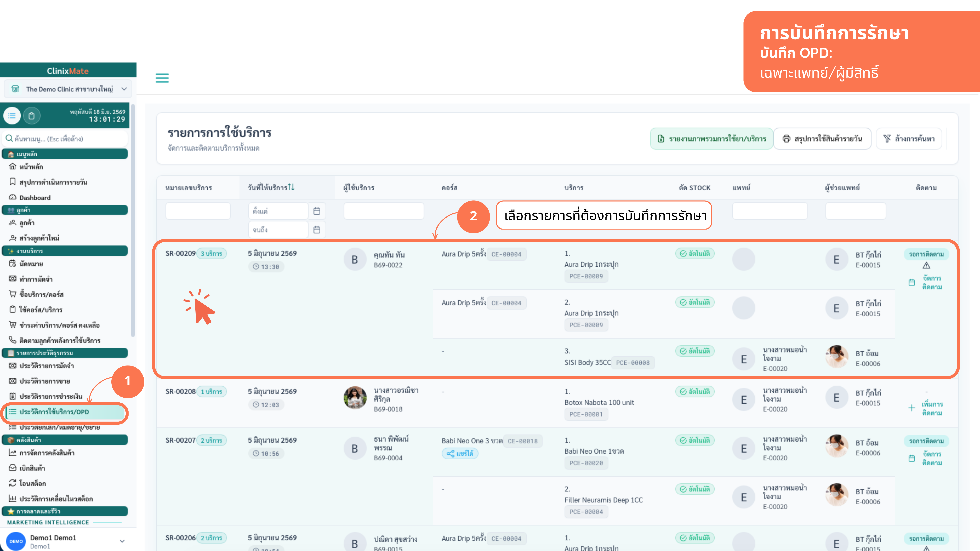This screenshot has width=980, height=551.
Task: Click รายงานภาพรวมการใช้ยา/บริการ button
Action: [711, 139]
